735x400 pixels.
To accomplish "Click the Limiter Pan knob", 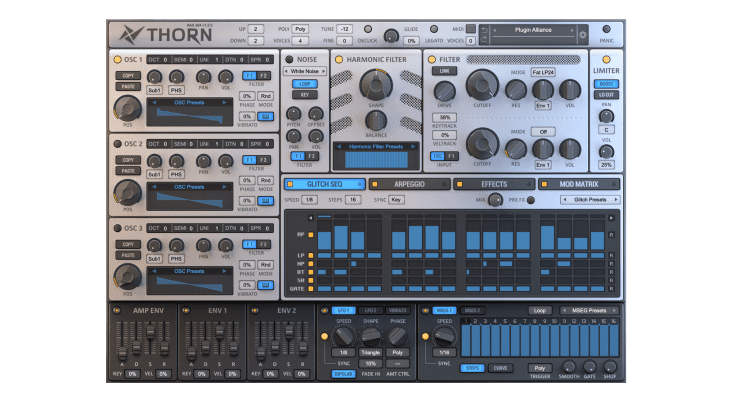I will point(606,116).
